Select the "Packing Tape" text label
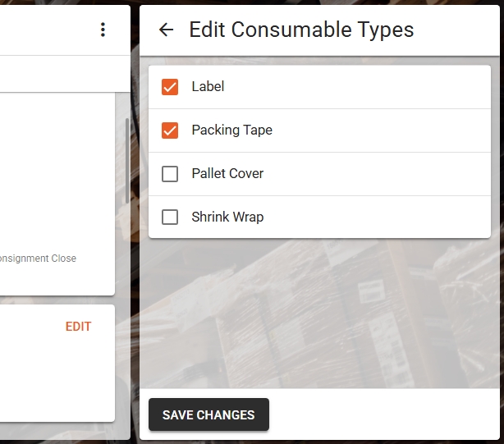This screenshot has width=504, height=444. click(231, 130)
